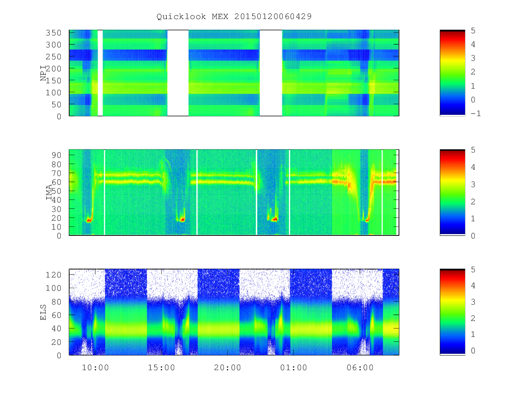The height and width of the screenshot is (399, 532).
Task: Select the ELS y-axis label
Action: [43, 312]
